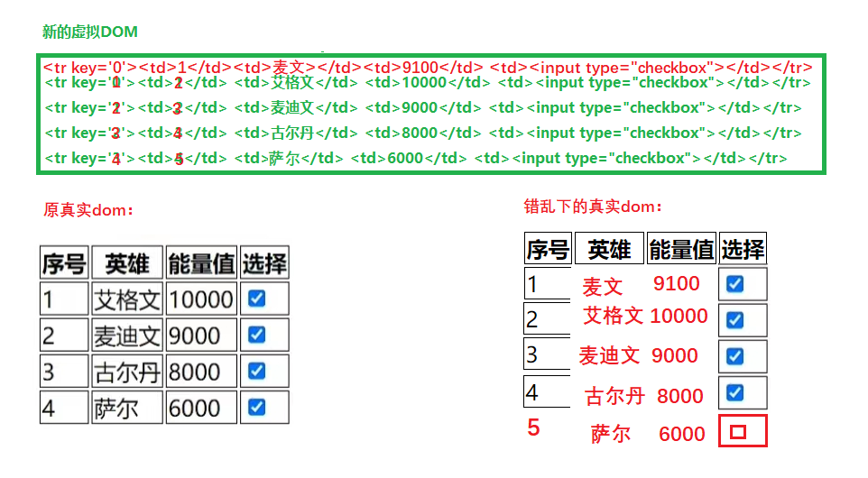Click red 艾格文 name in 错乱下的真实dom table
Viewport: 868px width, 478px height.
(613, 316)
